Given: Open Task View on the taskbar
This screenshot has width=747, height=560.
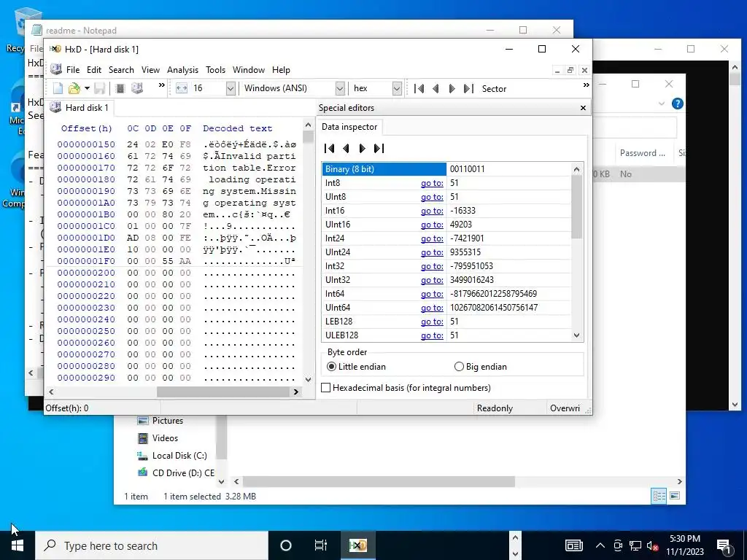Looking at the screenshot, I should coord(321,545).
